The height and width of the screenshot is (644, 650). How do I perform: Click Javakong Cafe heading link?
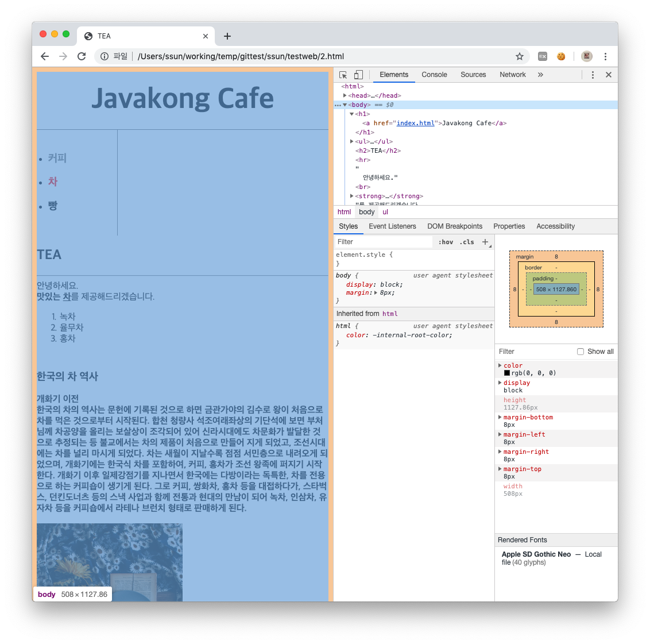click(183, 99)
